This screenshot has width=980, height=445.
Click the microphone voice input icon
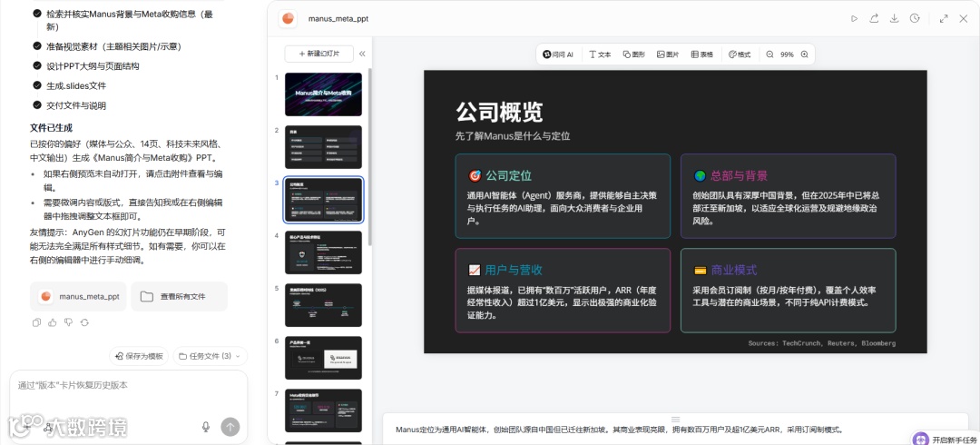pyautogui.click(x=206, y=427)
